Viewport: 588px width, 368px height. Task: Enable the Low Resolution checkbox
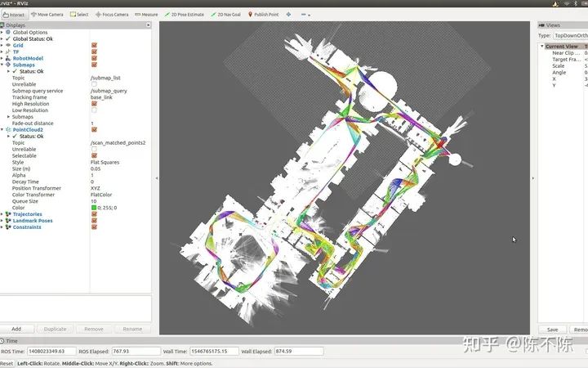coord(94,110)
